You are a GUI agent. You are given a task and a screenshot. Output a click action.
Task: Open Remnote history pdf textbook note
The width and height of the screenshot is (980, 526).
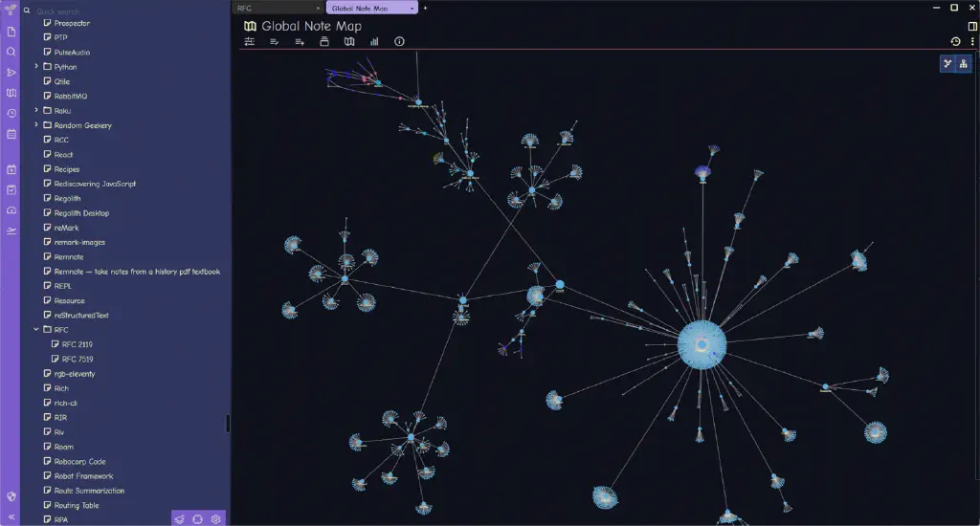[x=137, y=272]
